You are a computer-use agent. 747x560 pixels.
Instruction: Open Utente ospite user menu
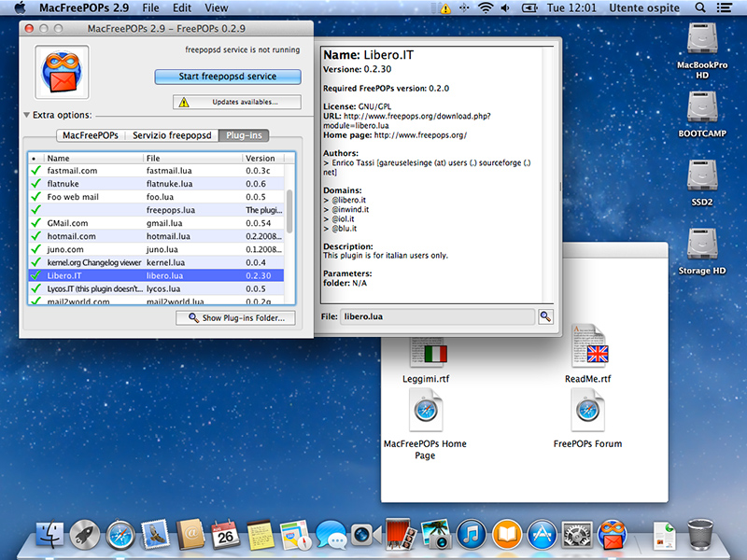coord(644,7)
